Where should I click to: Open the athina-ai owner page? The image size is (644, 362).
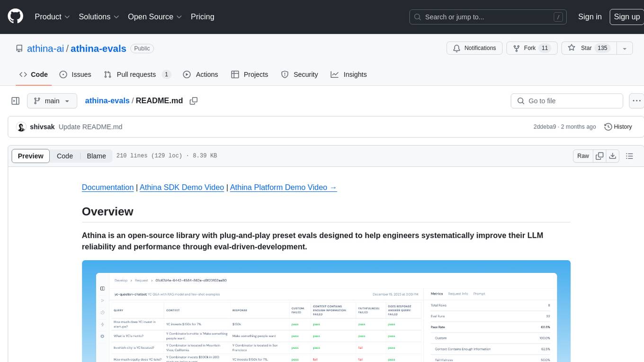[45, 48]
